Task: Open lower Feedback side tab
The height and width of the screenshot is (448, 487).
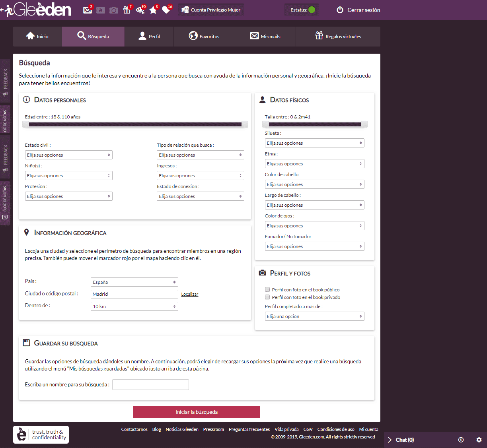Action: point(5,157)
